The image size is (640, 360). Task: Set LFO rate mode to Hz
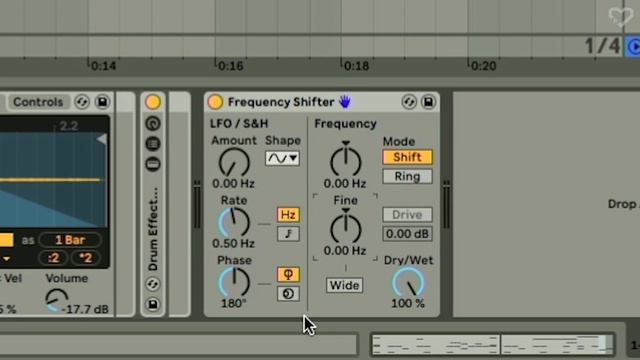288,215
